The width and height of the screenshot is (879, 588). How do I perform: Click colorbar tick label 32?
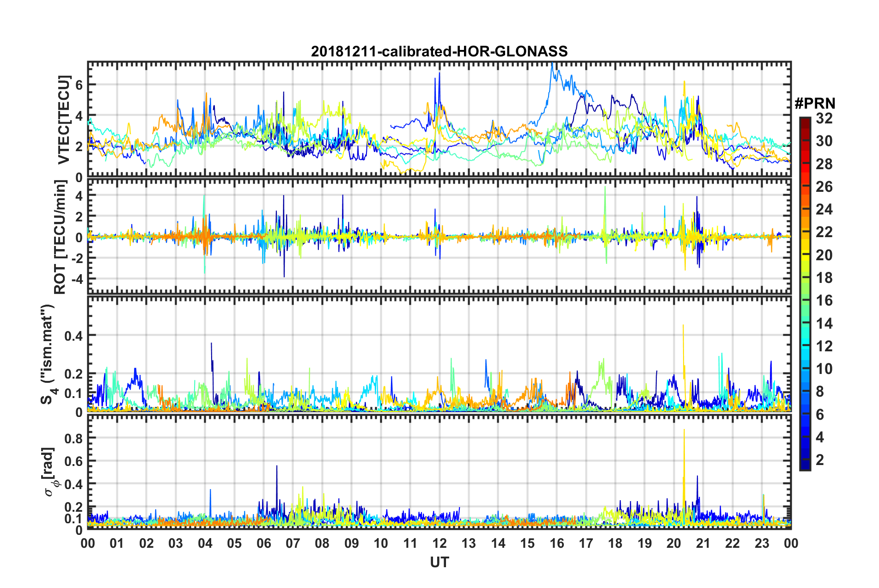pyautogui.click(x=824, y=118)
